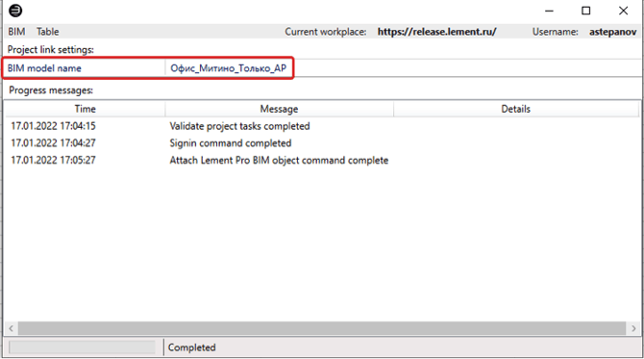Click the horizontal scrollbar thumb
Viewport: 644px width, 359px height.
[322, 328]
